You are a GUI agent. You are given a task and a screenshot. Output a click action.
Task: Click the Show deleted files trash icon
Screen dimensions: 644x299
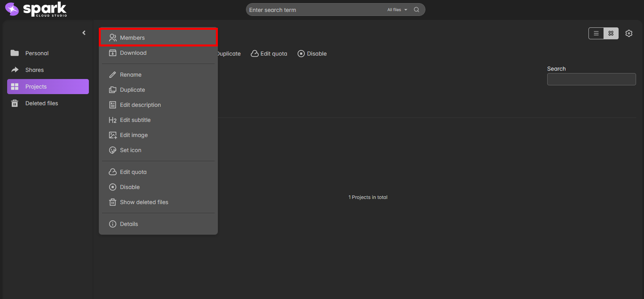[113, 202]
